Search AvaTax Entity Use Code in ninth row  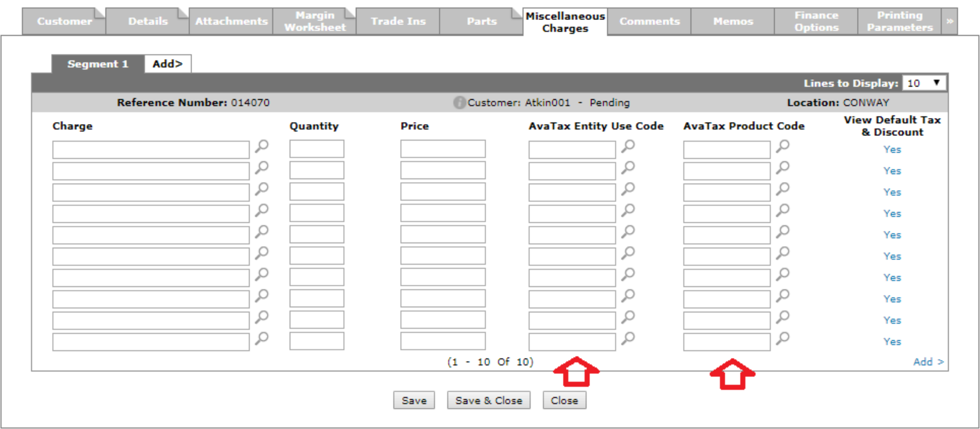[x=628, y=317]
